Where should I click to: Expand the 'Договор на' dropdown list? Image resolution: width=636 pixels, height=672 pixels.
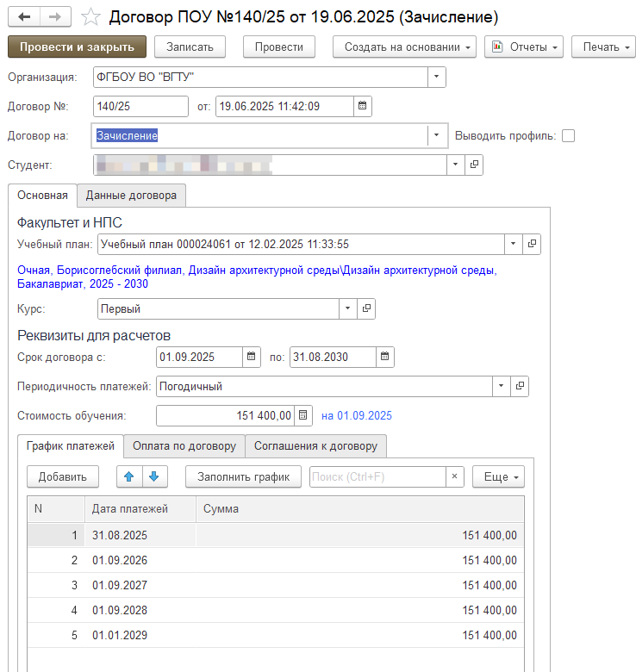pyautogui.click(x=437, y=135)
